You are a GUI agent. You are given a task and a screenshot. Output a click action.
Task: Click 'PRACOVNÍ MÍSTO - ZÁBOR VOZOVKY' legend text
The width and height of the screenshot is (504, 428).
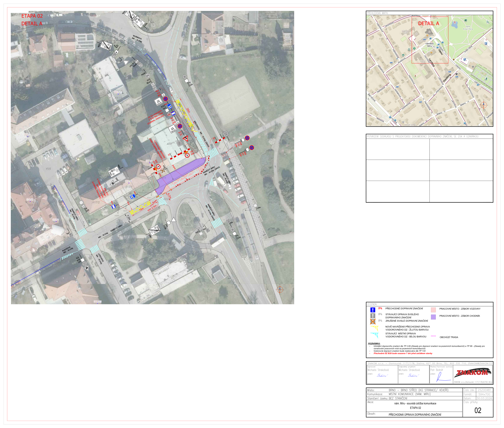(460, 309)
